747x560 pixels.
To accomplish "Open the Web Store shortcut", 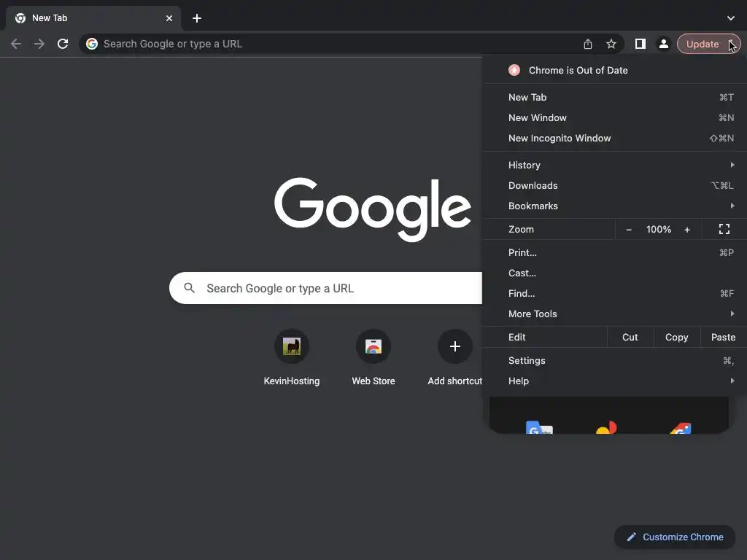I will tap(373, 357).
